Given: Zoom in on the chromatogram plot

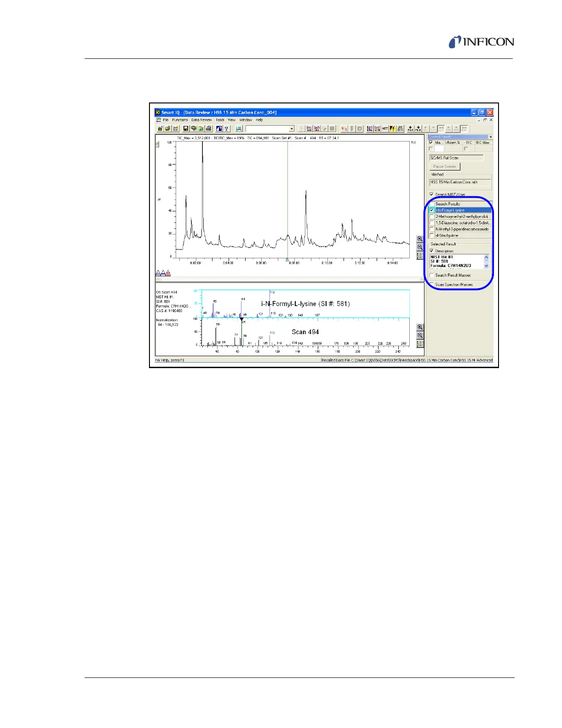Looking at the screenshot, I should (x=420, y=239).
